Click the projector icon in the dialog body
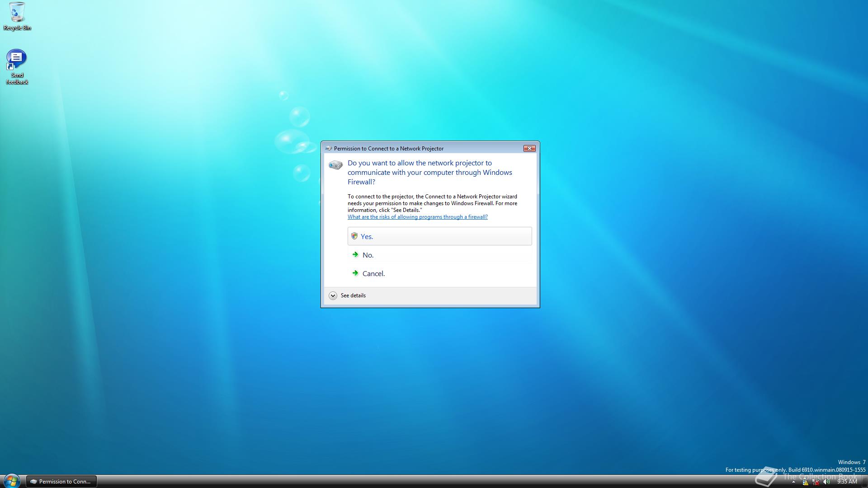 click(335, 165)
